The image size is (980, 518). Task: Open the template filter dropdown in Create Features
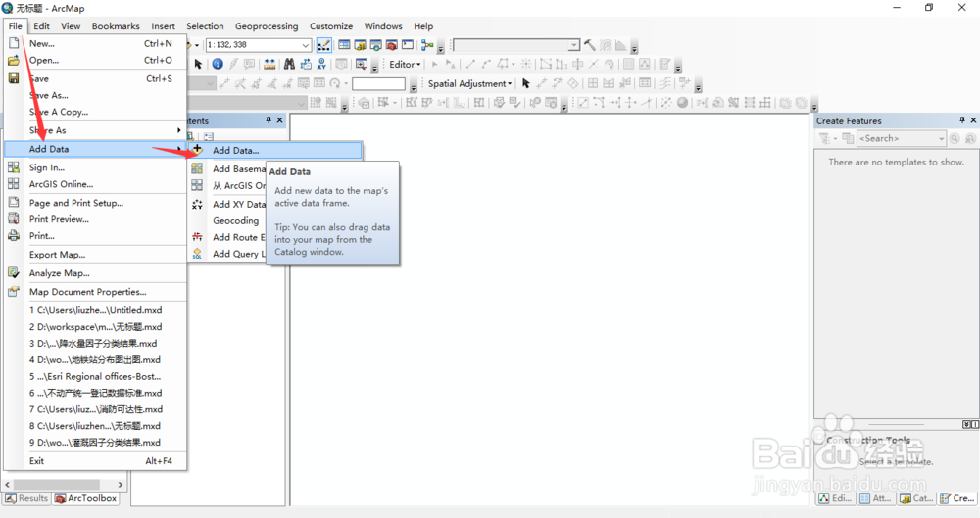(x=836, y=138)
